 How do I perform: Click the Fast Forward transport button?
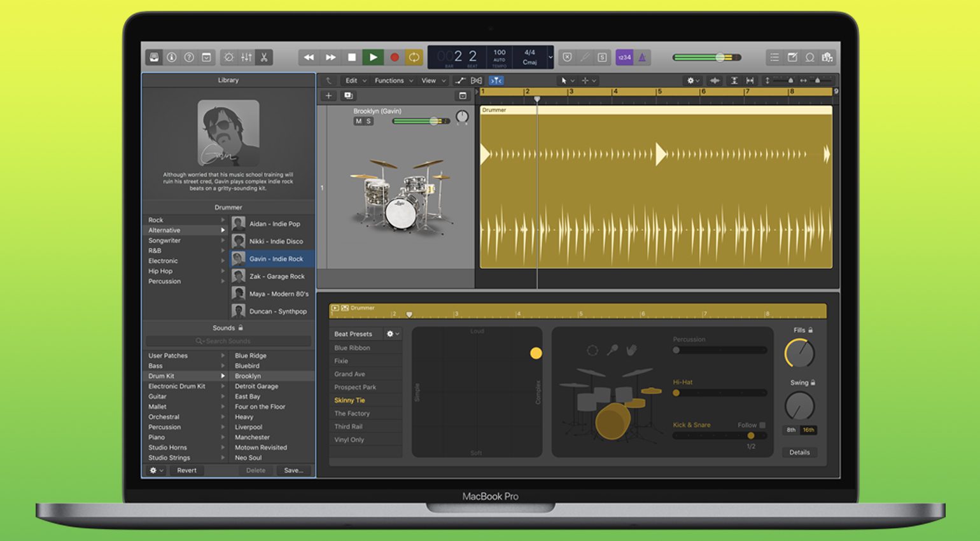pos(330,57)
